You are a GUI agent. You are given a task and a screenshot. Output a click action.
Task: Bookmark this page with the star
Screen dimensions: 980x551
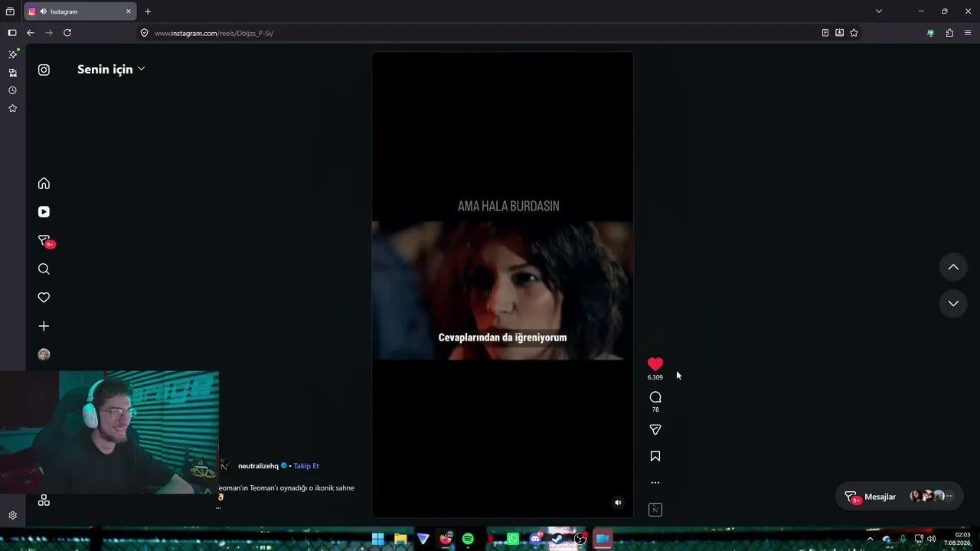pos(854,33)
